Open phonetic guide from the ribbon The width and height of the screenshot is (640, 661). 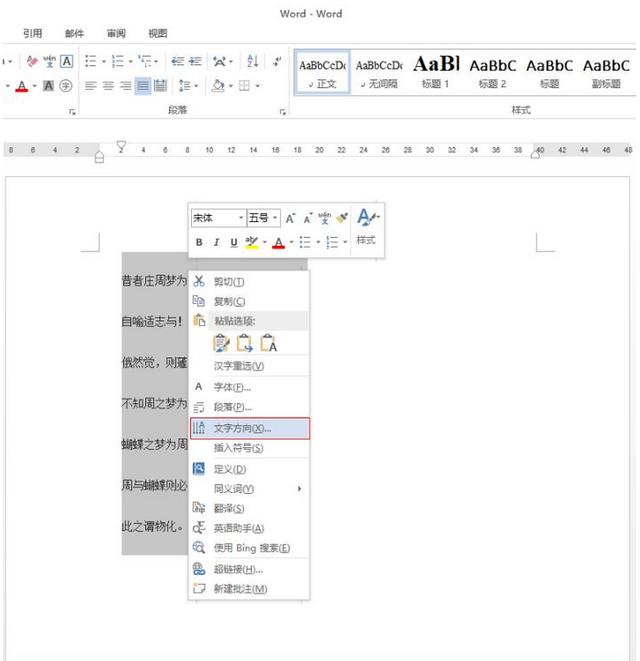click(49, 62)
